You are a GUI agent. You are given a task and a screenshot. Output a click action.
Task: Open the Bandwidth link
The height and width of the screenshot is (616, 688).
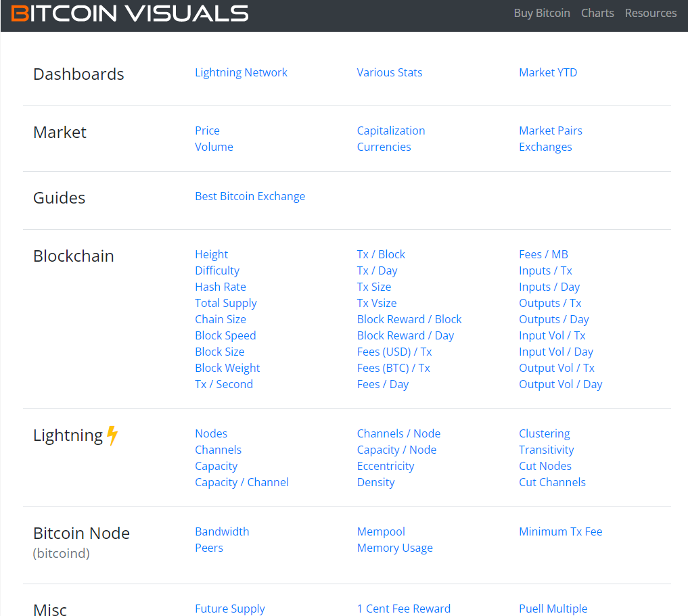222,532
